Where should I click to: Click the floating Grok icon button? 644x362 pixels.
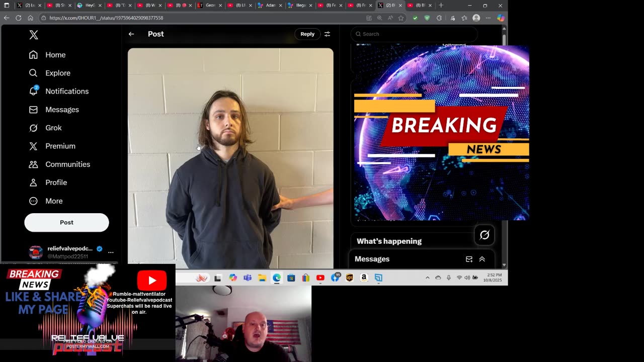(485, 235)
